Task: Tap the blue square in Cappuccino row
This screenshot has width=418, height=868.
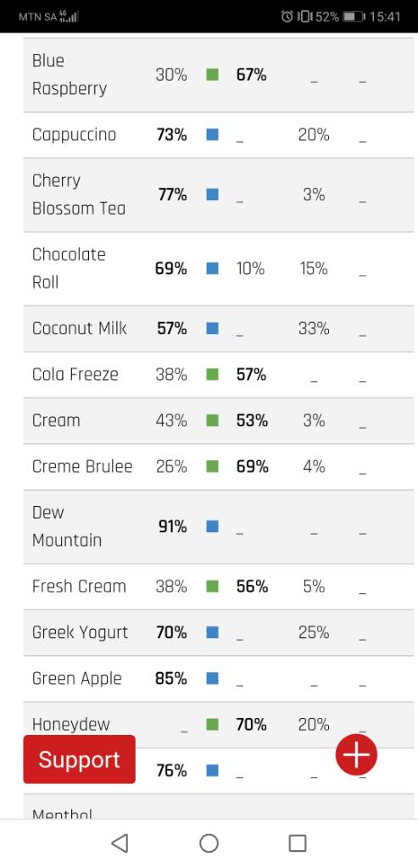Action: coord(212,135)
